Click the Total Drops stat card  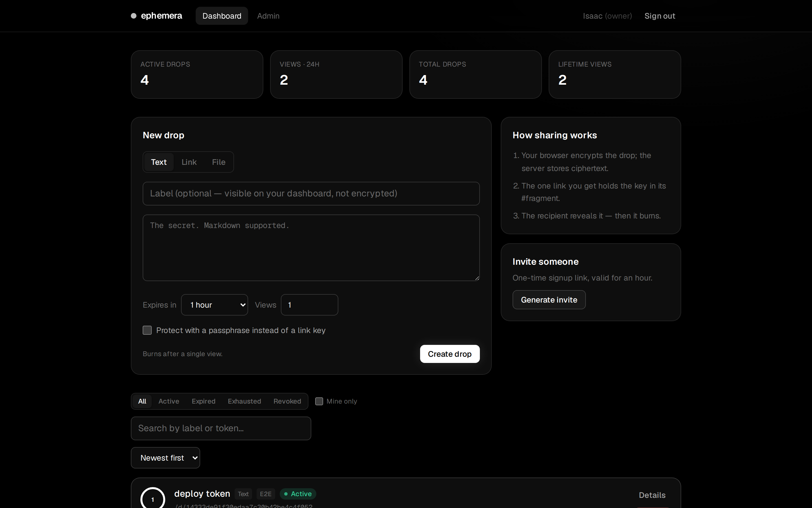click(475, 75)
